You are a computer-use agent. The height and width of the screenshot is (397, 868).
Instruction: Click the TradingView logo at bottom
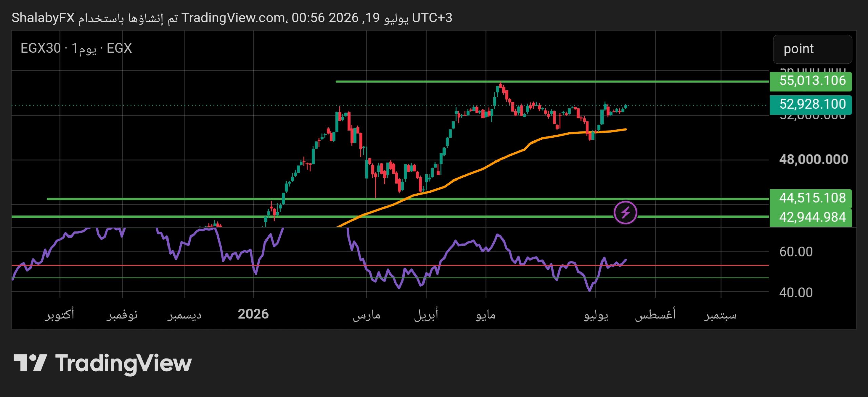(x=102, y=364)
